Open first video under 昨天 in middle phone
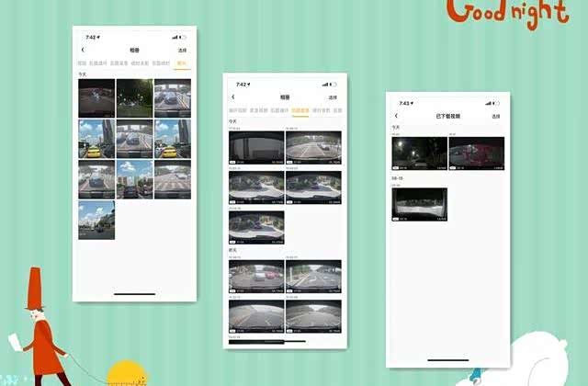The height and width of the screenshot is (386, 588). tap(256, 275)
